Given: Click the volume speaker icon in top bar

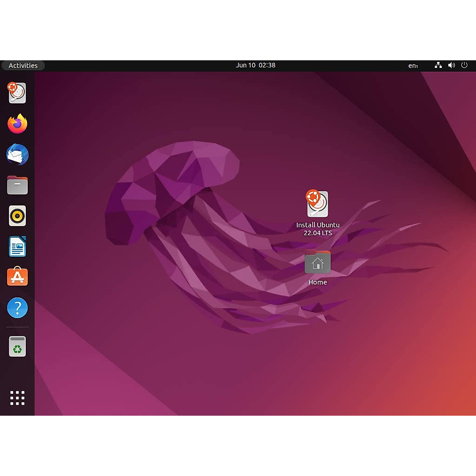Looking at the screenshot, I should coord(451,65).
